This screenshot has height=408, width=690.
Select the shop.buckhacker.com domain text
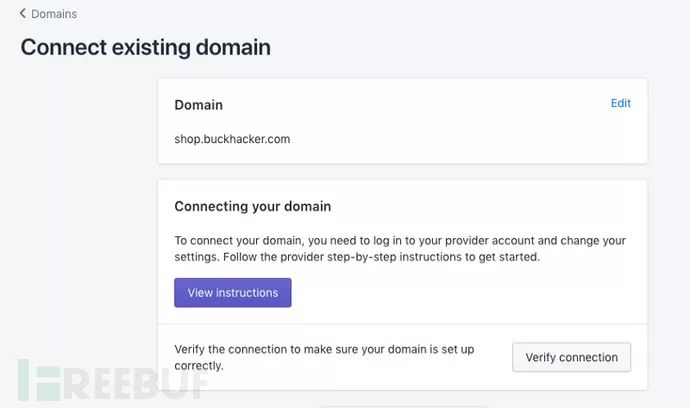point(232,139)
